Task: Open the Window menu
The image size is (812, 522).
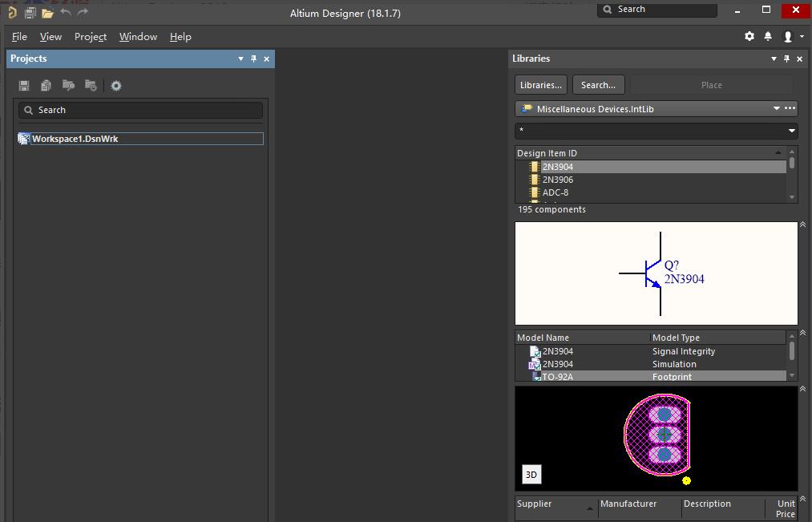Action: [138, 37]
